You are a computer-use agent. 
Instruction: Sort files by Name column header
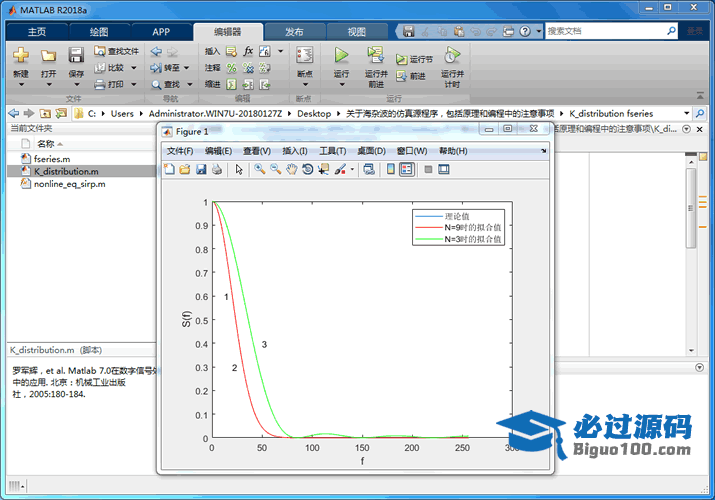[x=46, y=144]
